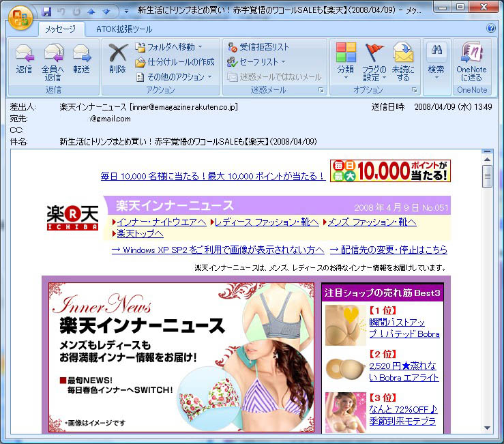
Task: Expand the その他のアクション menu
Action: point(174,77)
